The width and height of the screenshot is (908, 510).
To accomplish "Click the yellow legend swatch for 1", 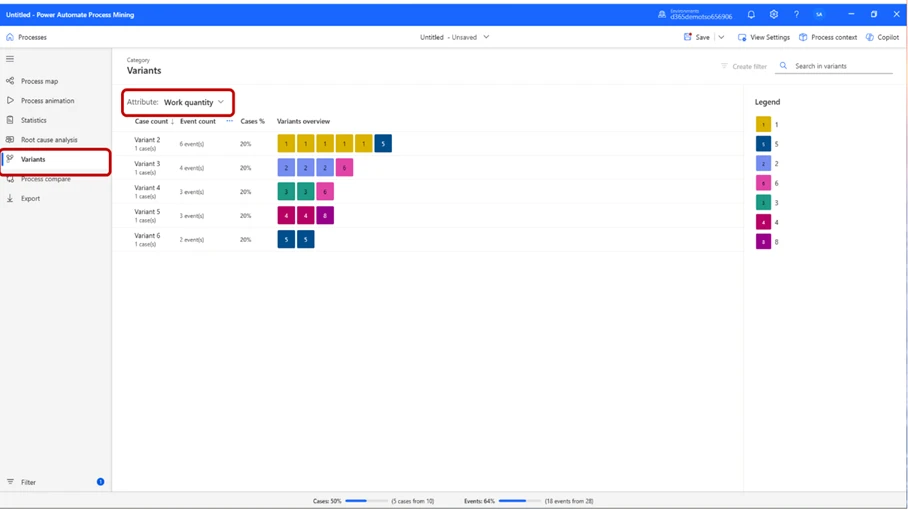I will point(763,124).
